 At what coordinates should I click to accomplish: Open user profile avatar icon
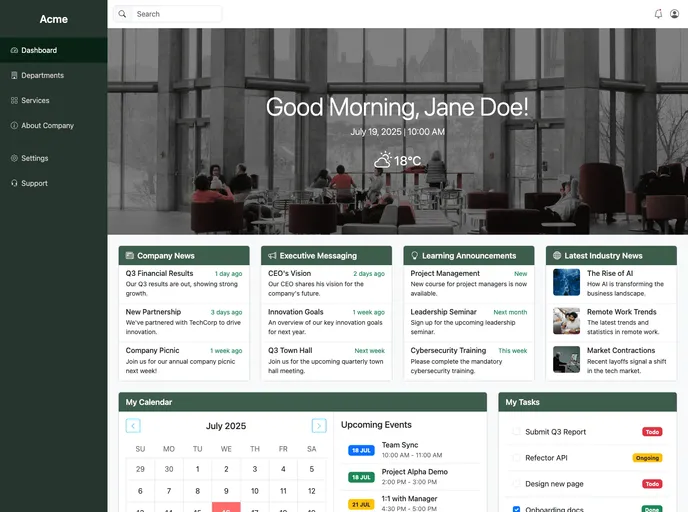pyautogui.click(x=674, y=14)
